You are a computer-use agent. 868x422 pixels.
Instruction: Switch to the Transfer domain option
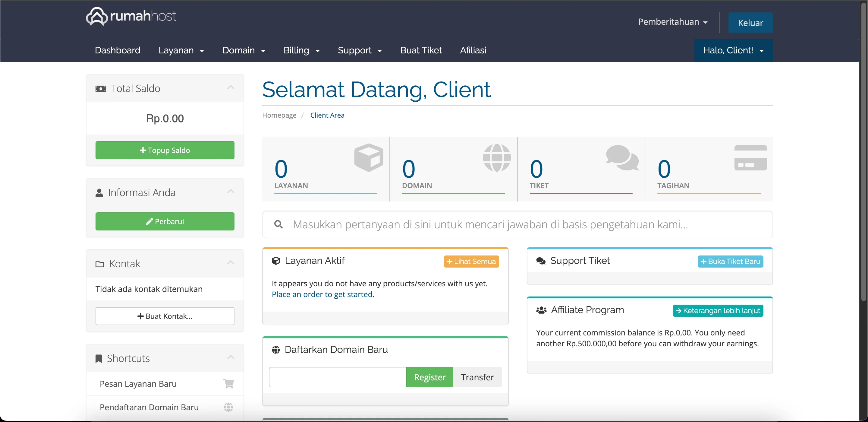tap(477, 377)
